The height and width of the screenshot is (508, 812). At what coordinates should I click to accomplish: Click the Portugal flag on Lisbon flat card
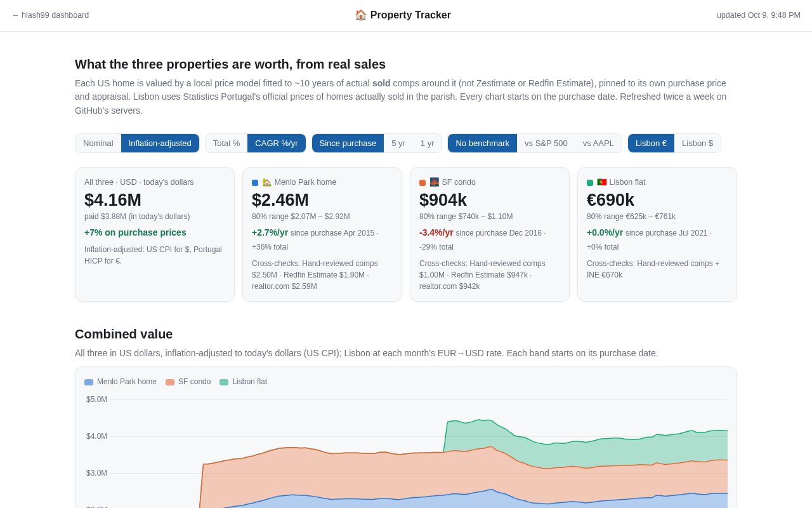601,182
